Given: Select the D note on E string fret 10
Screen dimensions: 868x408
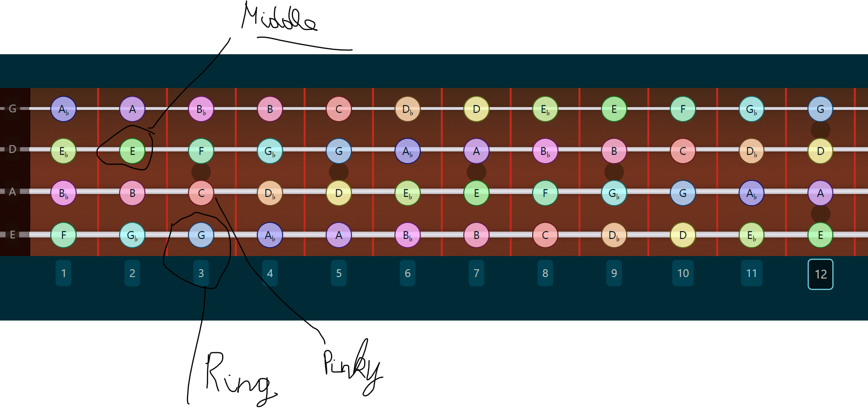Looking at the screenshot, I should click(x=683, y=235).
